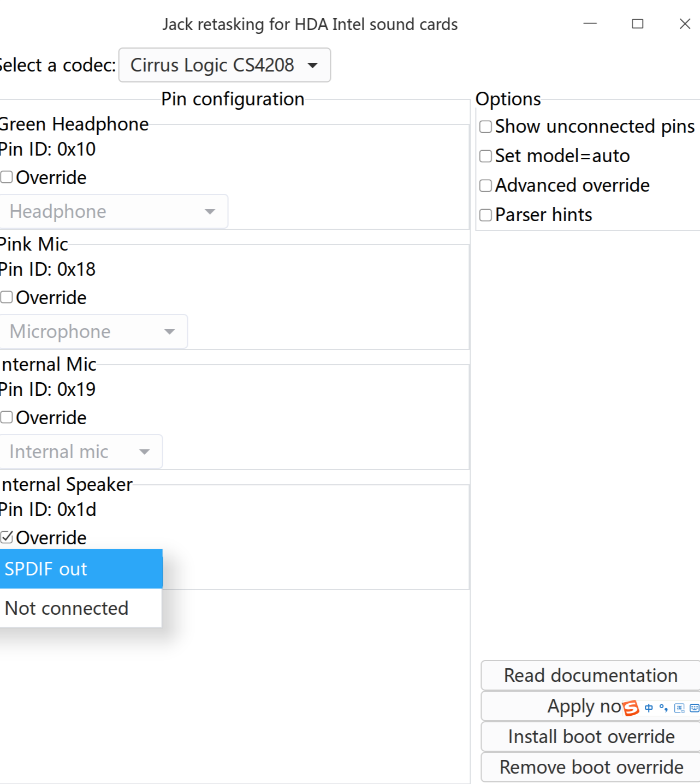Open the Cirrus Logic CS4208 codec dropdown
The image size is (700, 784).
(224, 65)
